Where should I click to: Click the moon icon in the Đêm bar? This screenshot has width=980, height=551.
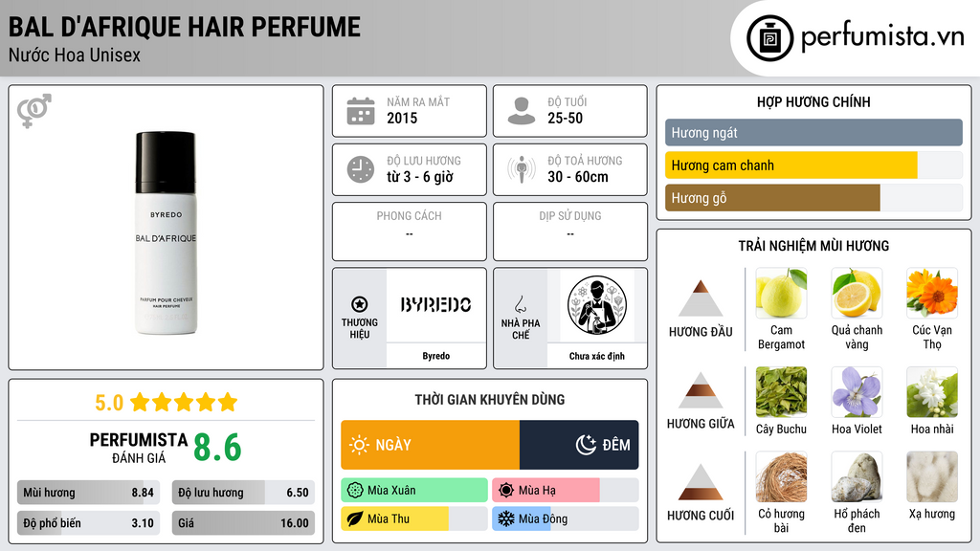click(x=586, y=445)
